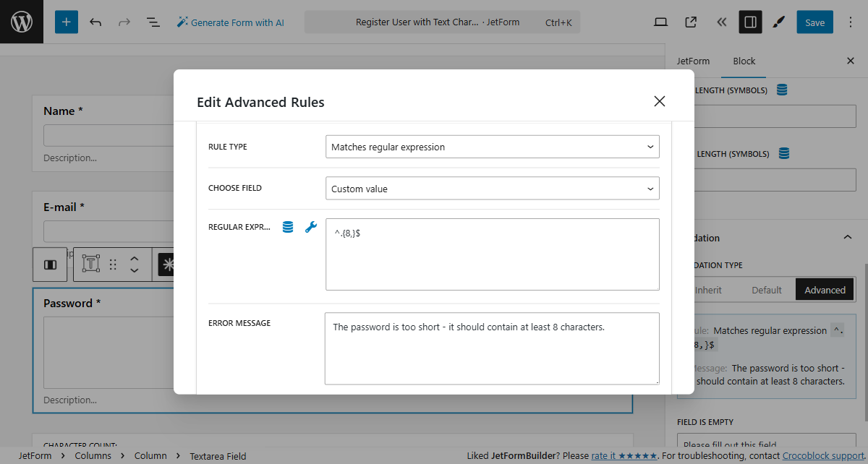The image size is (868, 464).
Task: Open the document overview list icon
Action: 153,22
